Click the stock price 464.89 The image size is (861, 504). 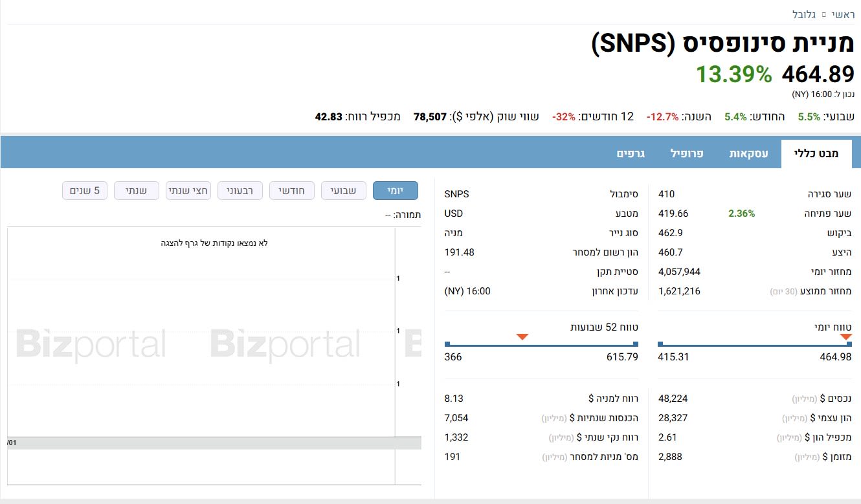818,74
